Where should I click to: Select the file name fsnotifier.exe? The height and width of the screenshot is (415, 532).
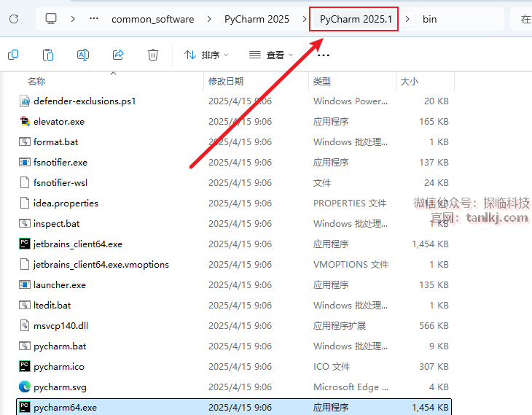tap(60, 163)
